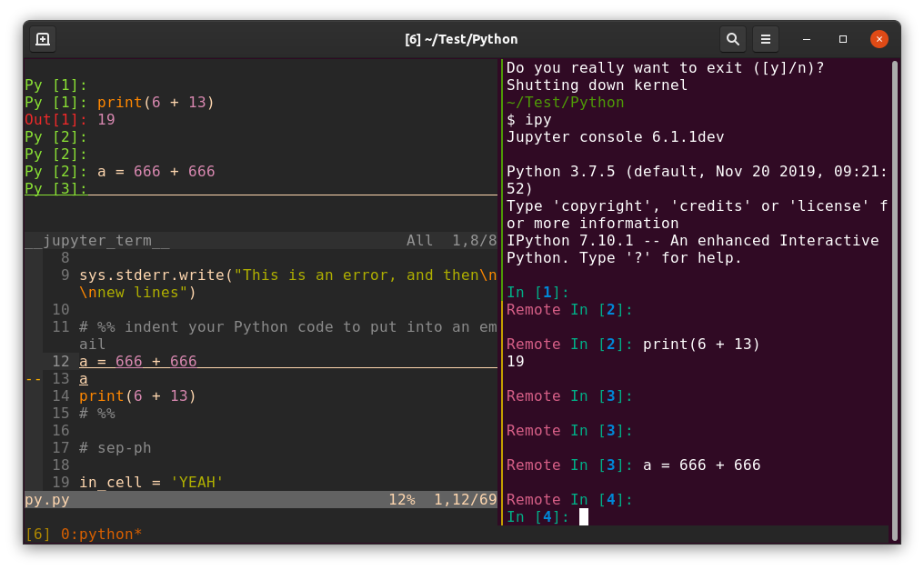
Task: Open a new terminal tab
Action: [42, 38]
